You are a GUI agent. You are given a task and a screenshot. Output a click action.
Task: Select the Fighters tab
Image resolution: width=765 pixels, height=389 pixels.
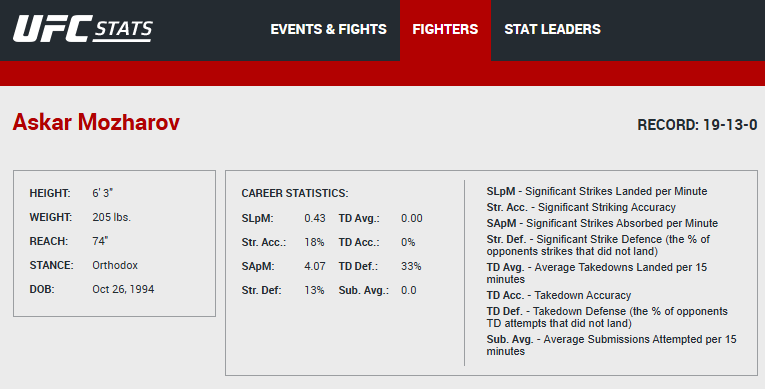(x=445, y=29)
